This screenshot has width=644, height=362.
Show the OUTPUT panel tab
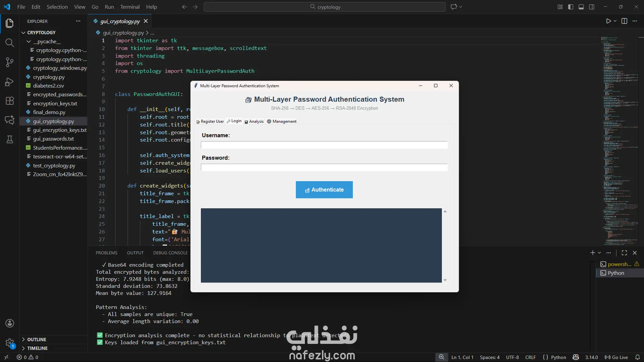point(135,253)
